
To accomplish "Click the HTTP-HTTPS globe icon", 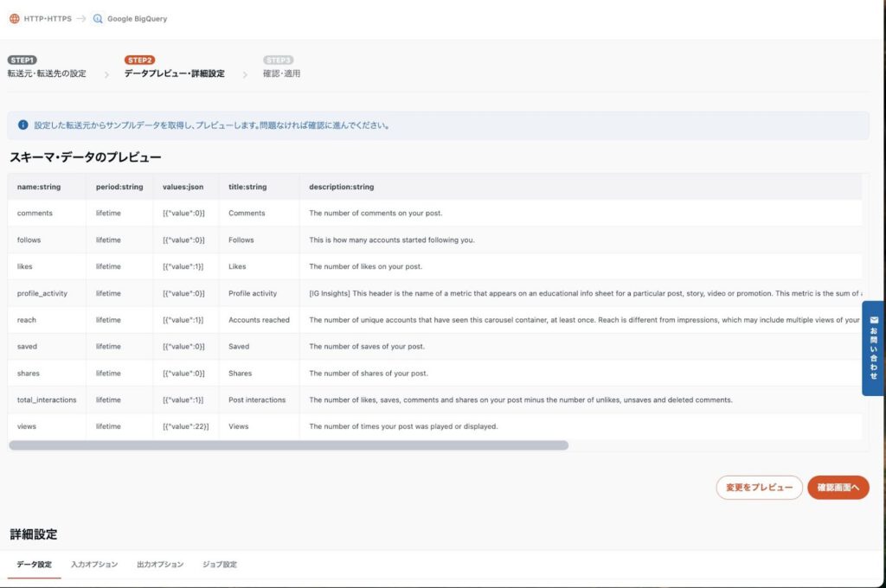I will point(15,18).
